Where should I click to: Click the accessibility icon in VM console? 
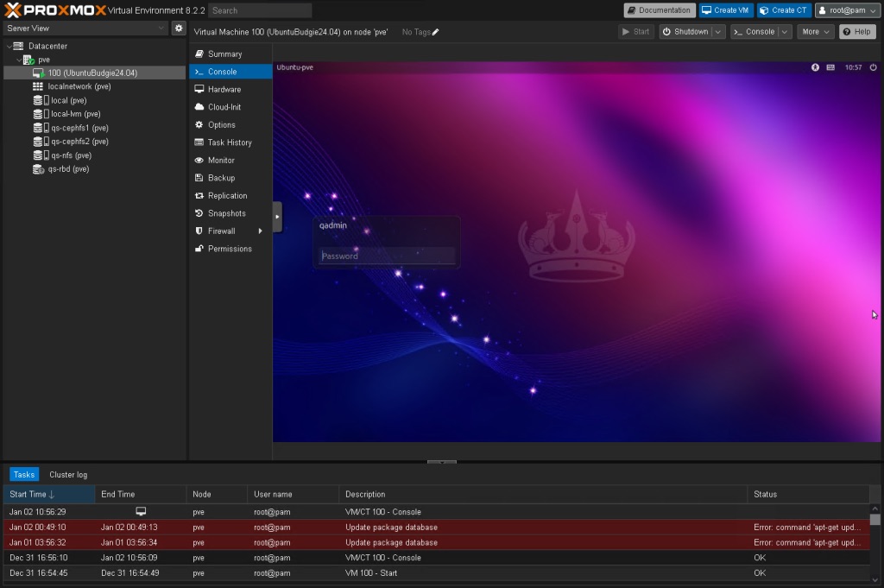[x=815, y=67]
